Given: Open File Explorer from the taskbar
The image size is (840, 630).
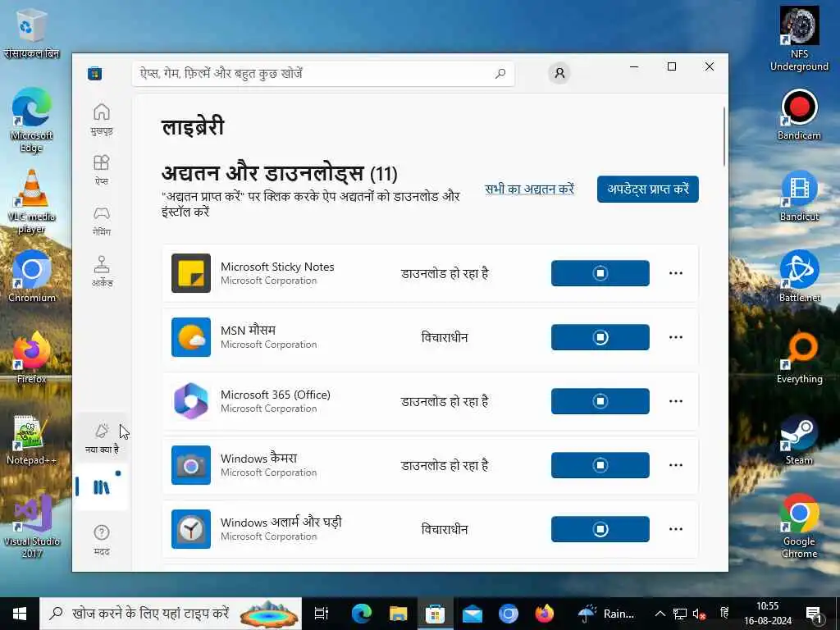Looking at the screenshot, I should point(398,614).
